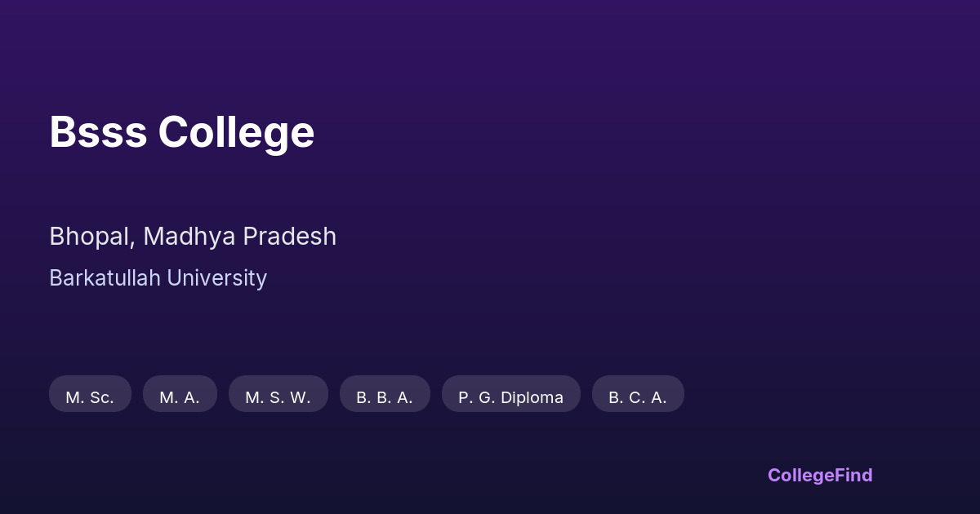Click the Bhopal, Madhya Pradesh location
The image size is (980, 514).
[x=193, y=237]
